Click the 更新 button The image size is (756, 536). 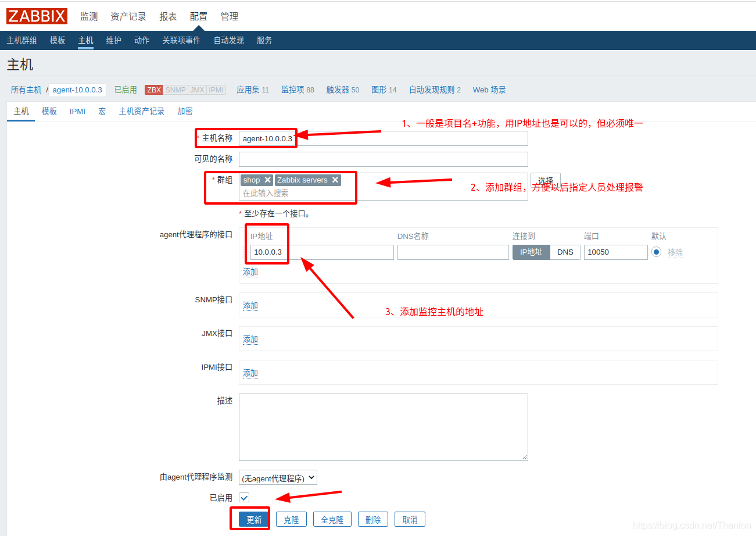pyautogui.click(x=254, y=520)
